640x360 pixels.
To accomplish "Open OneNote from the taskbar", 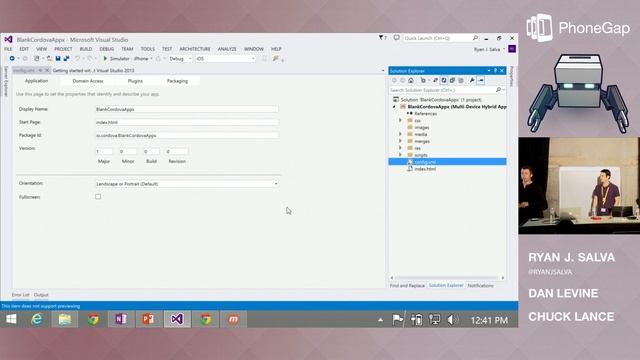I will pos(121,319).
